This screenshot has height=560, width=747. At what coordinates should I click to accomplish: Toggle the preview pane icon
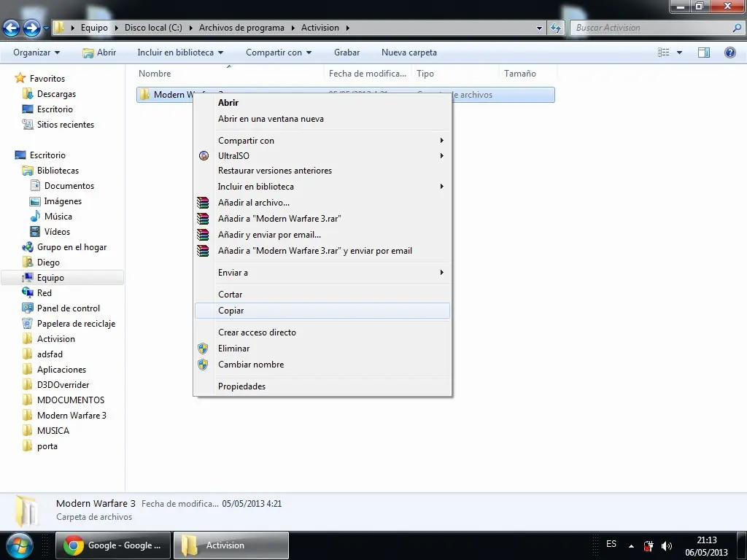(x=704, y=52)
